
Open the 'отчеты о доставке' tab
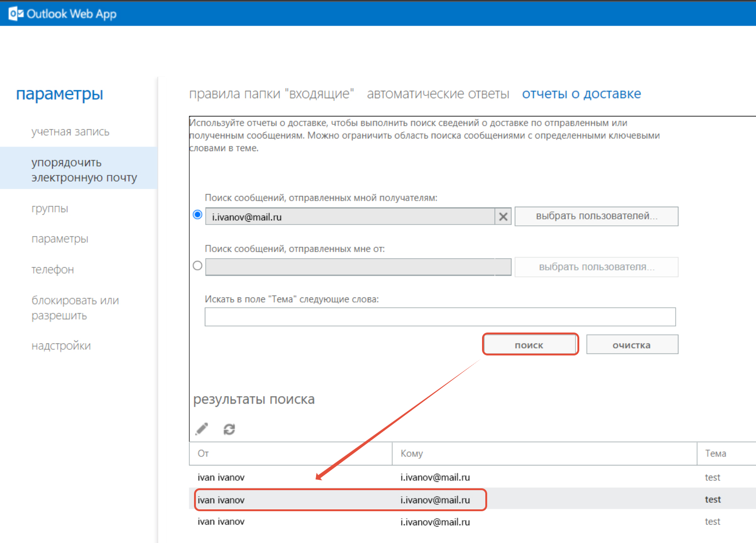coord(581,94)
